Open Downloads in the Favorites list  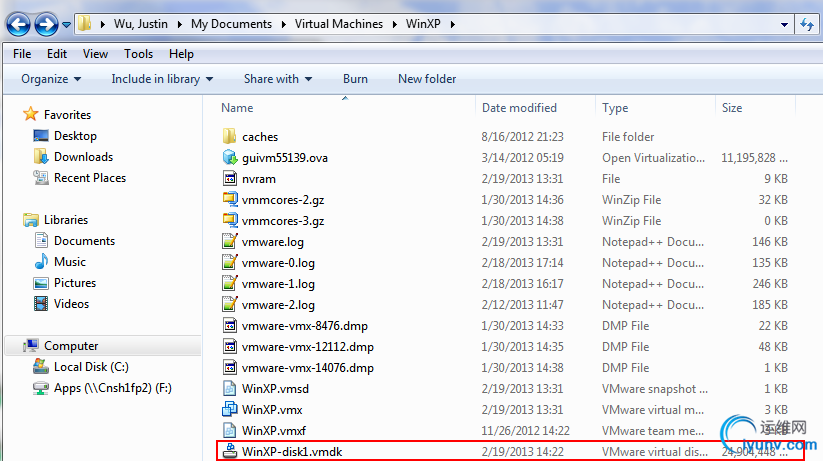pos(83,157)
